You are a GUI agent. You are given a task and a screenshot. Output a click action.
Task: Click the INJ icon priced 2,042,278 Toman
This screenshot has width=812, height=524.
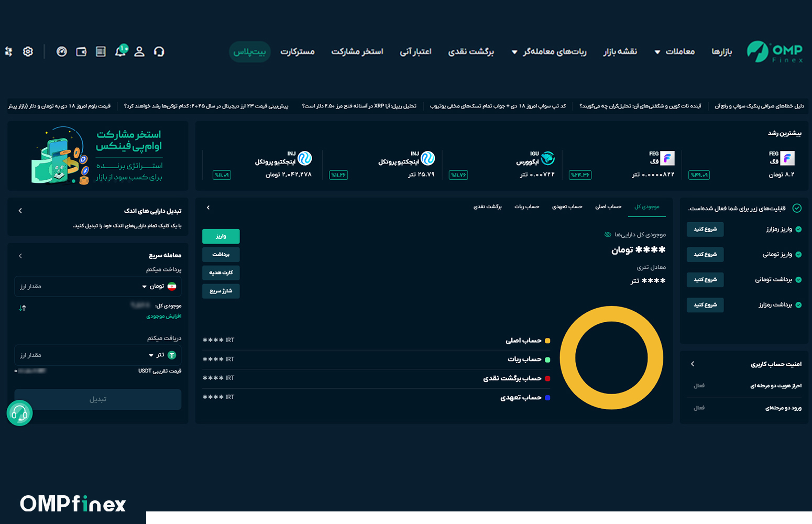305,158
